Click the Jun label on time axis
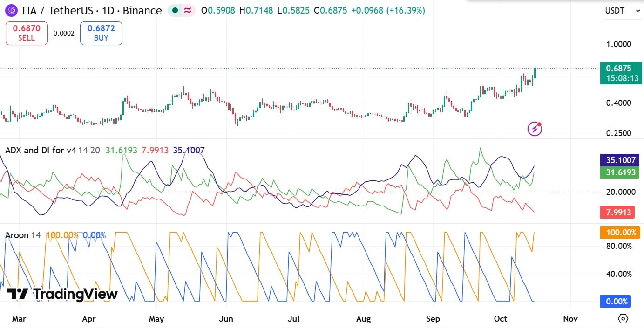The image size is (644, 330). (x=225, y=319)
